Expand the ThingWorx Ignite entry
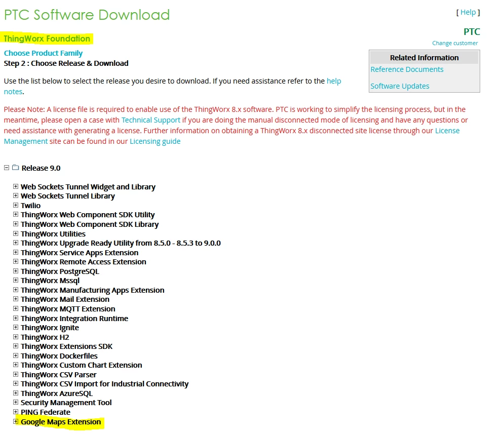The image size is (504, 434). pyautogui.click(x=15, y=327)
